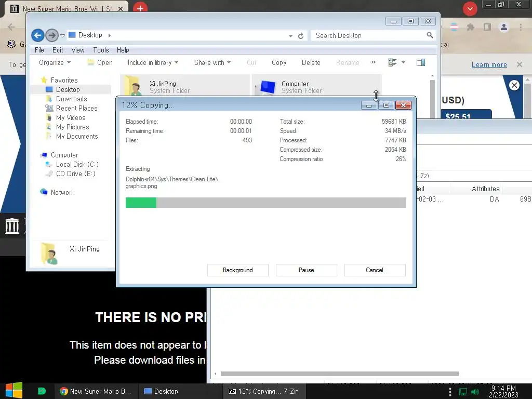
Task: Dismiss the browser info bar with X
Action: pos(519,64)
